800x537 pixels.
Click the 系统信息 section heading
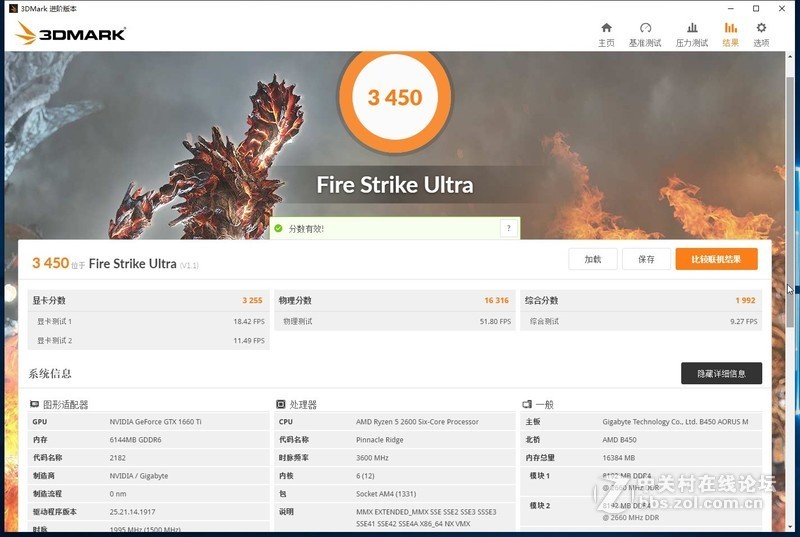[x=49, y=373]
